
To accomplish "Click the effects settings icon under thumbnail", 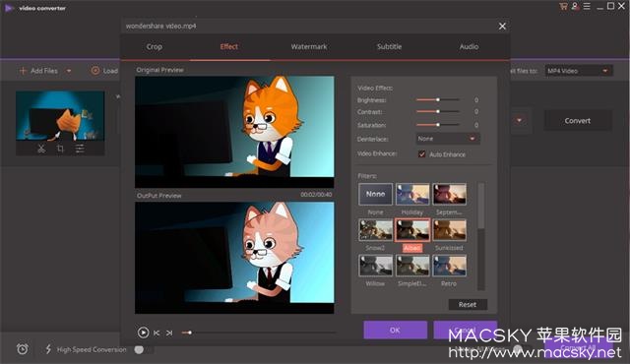I will [x=80, y=149].
